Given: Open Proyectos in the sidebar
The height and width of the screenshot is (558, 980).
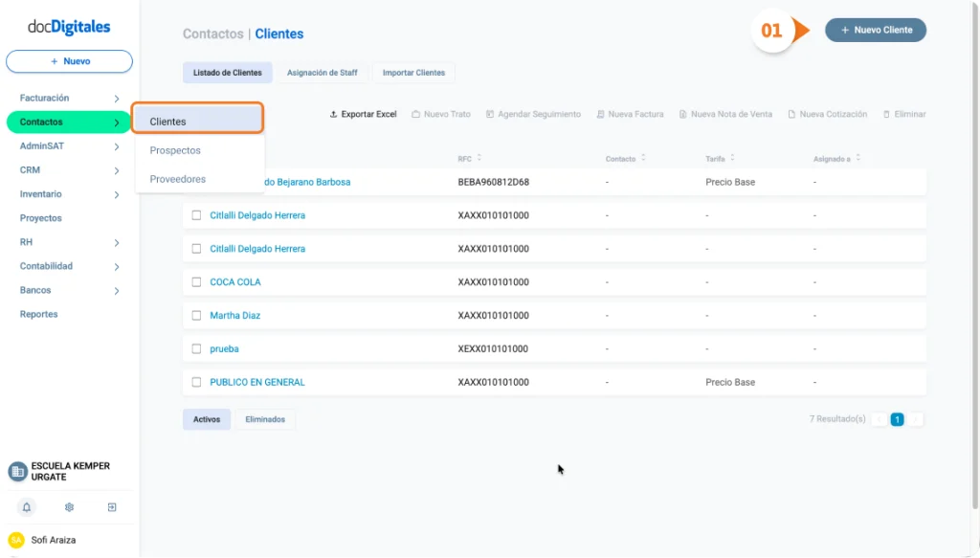Looking at the screenshot, I should click(40, 218).
